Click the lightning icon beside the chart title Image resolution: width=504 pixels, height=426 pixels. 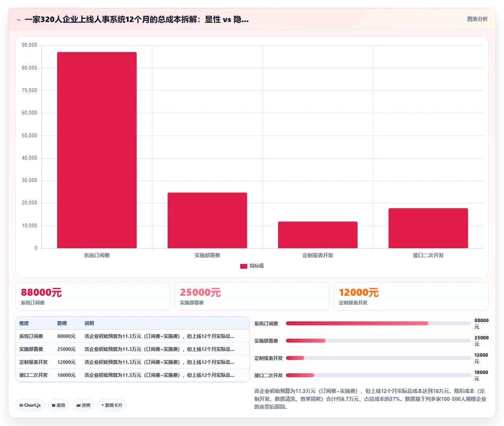[x=19, y=20]
